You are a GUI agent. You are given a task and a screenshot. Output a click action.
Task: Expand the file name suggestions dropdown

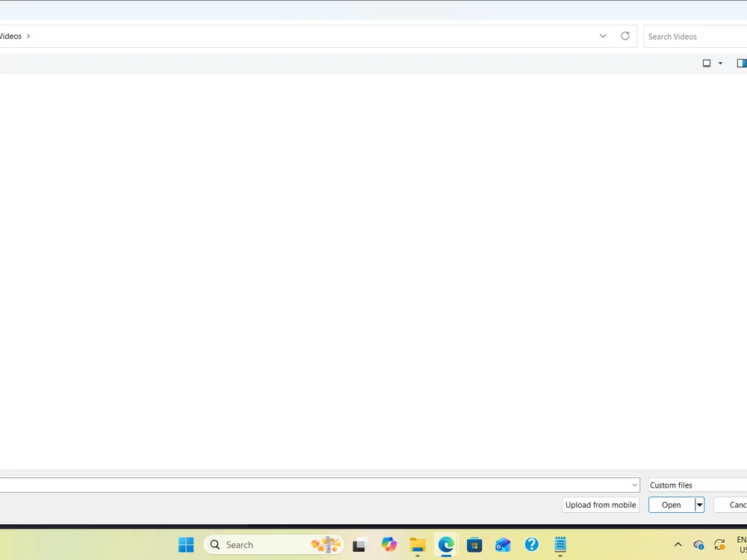coord(634,485)
